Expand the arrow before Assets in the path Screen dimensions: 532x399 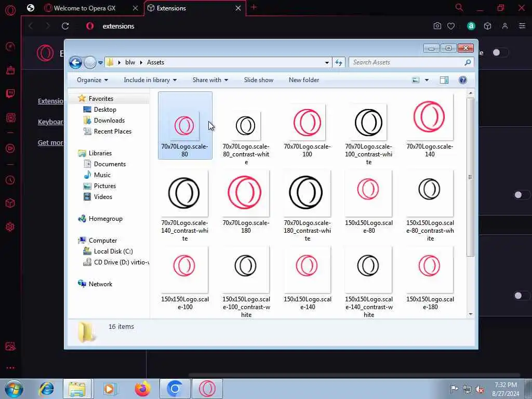tap(141, 62)
